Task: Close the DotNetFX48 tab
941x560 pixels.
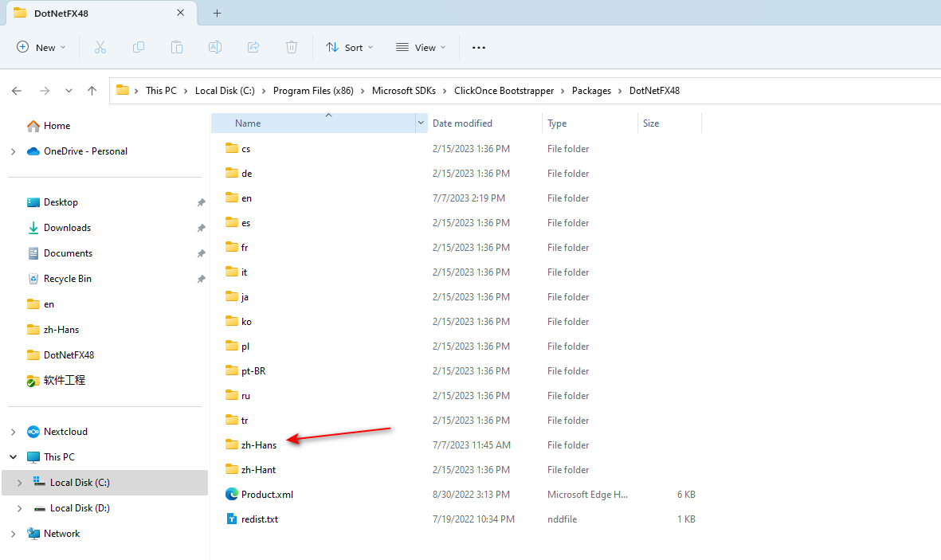Action: tap(181, 13)
